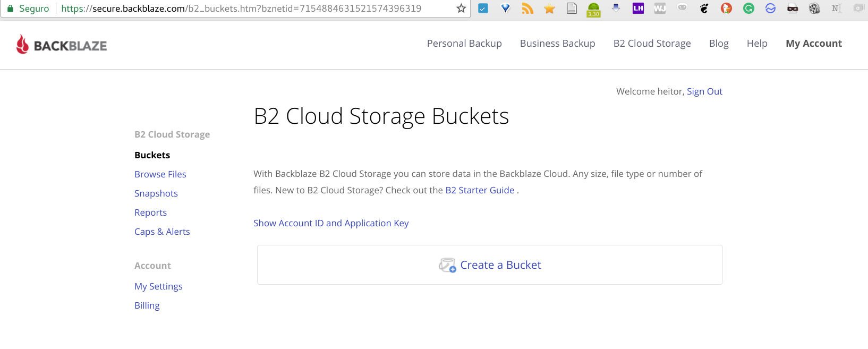
Task: Click the Create a Bucket button
Action: tap(490, 265)
